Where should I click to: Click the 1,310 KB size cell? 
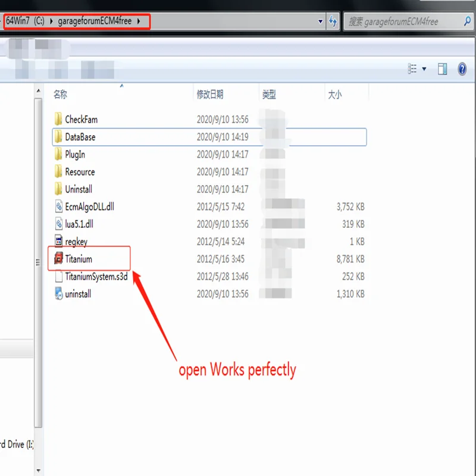point(350,294)
